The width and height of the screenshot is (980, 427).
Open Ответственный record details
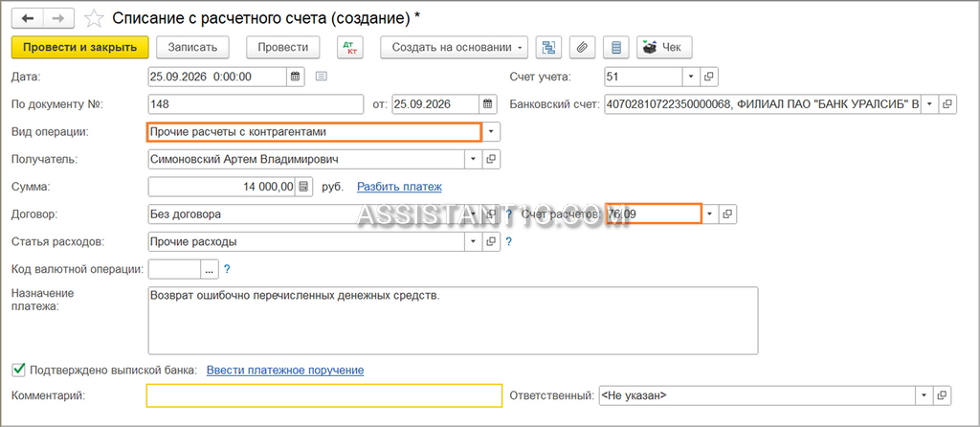tap(943, 395)
